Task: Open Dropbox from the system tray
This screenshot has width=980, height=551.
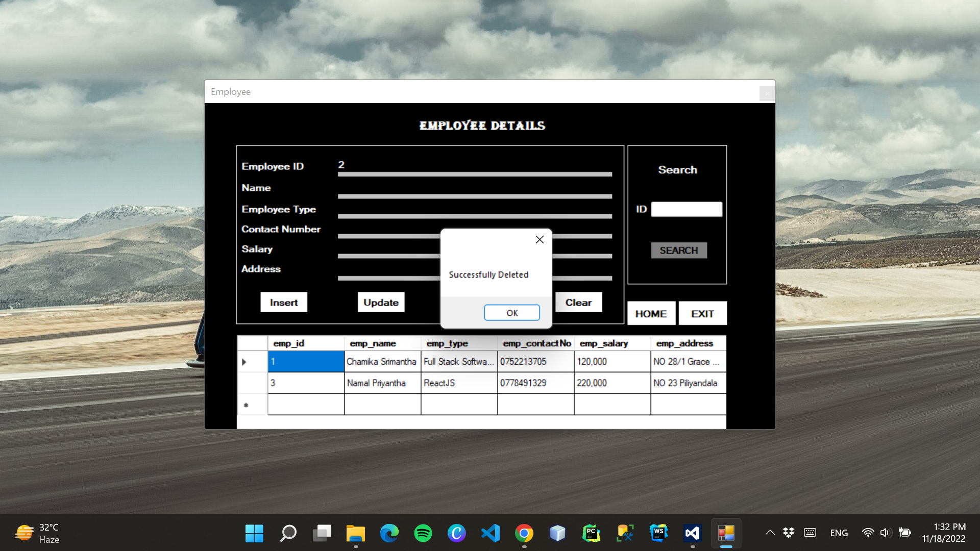Action: point(789,532)
